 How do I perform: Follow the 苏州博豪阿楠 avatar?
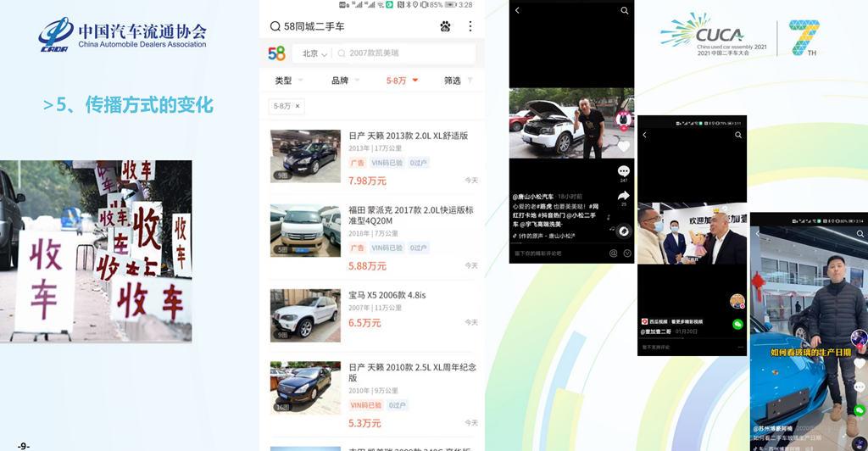click(x=860, y=338)
